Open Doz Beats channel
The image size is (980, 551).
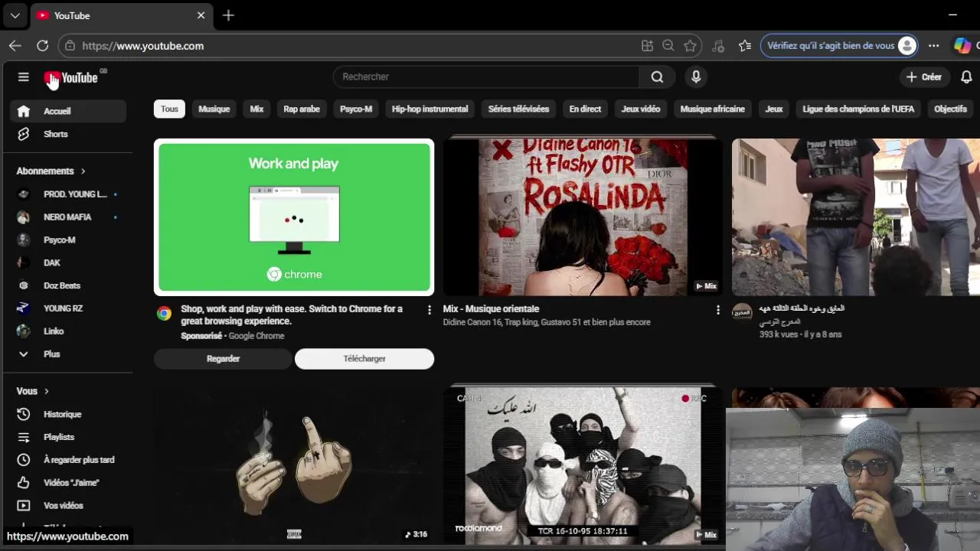coord(68,285)
